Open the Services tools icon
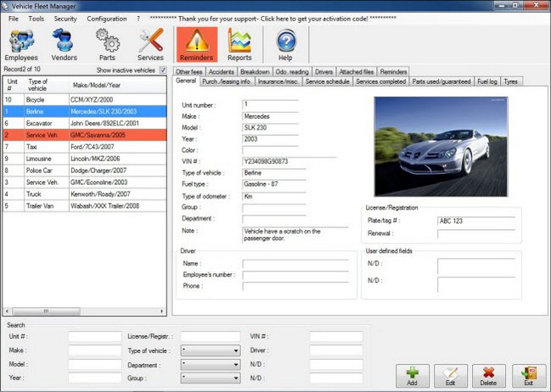The width and height of the screenshot is (551, 392). click(150, 44)
